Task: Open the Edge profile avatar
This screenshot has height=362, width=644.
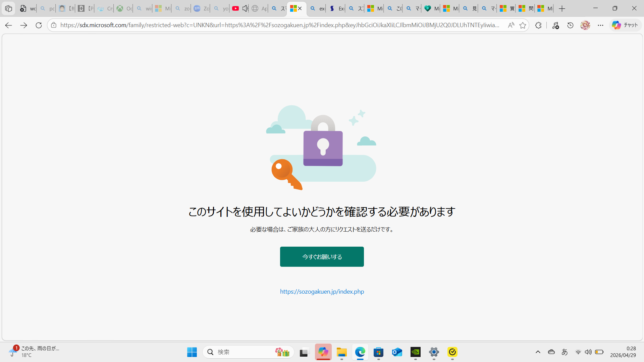Action: coord(585,25)
